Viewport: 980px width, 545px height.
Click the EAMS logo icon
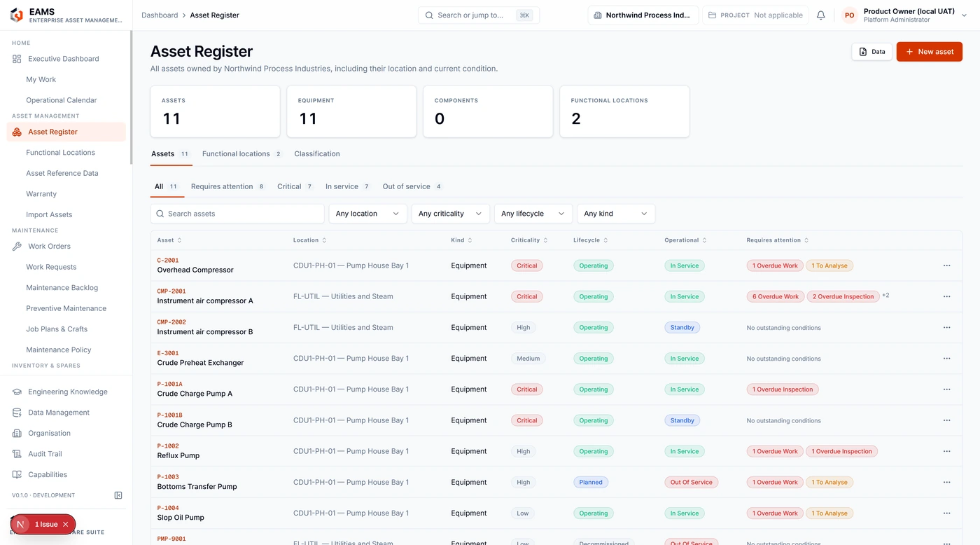point(16,15)
